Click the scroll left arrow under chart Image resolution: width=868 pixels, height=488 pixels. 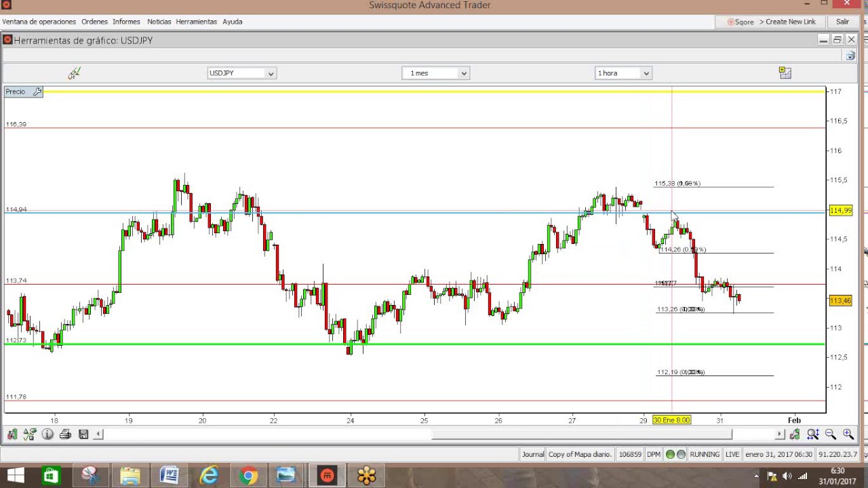98,434
